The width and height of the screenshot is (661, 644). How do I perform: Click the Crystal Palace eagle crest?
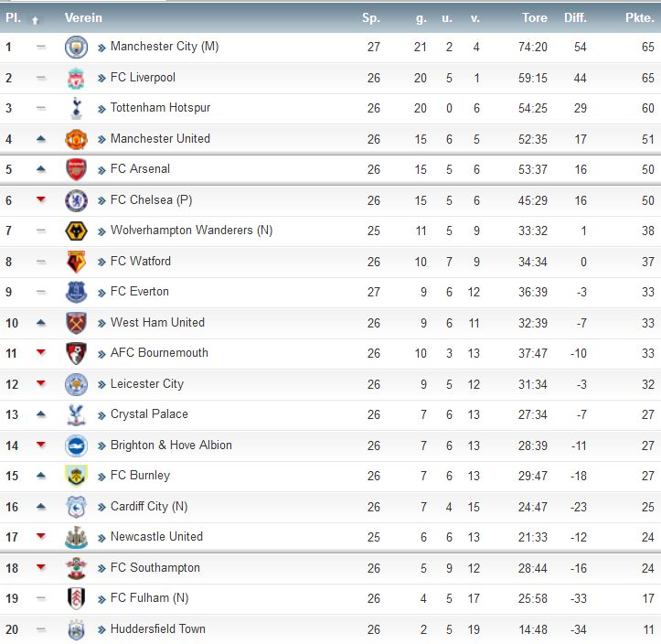pos(76,415)
